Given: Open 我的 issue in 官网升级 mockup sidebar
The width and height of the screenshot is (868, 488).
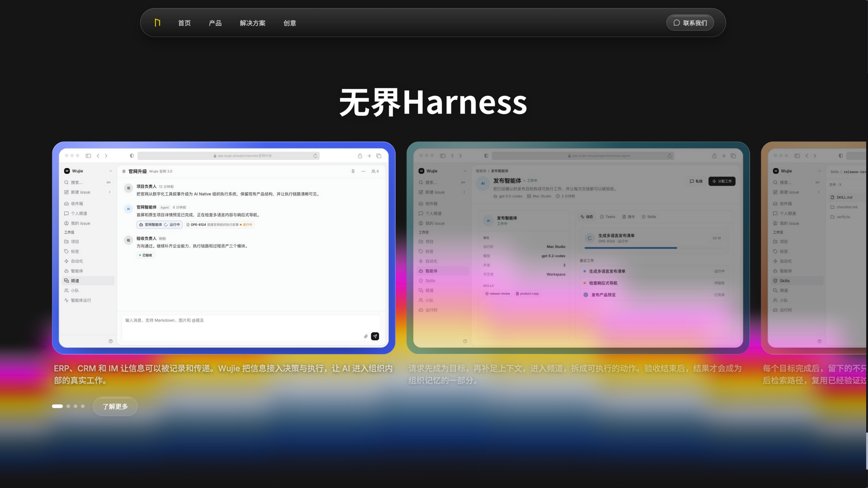Looking at the screenshot, I should pyautogui.click(x=88, y=223).
